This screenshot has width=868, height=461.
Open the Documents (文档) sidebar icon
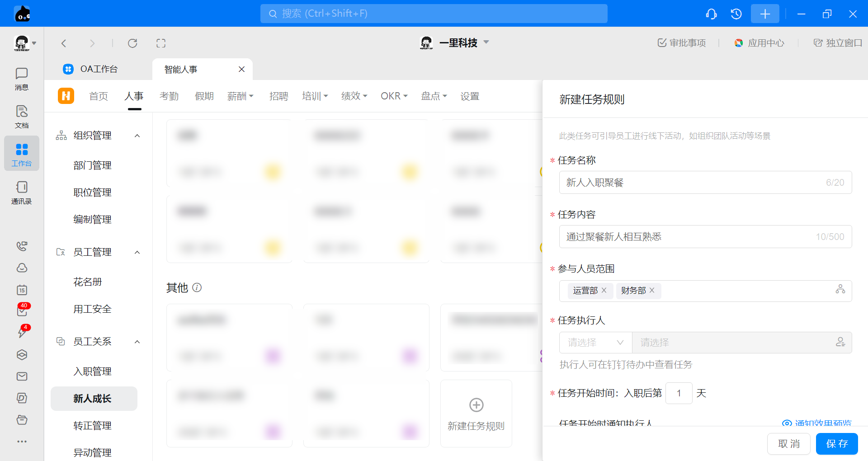pos(21,117)
